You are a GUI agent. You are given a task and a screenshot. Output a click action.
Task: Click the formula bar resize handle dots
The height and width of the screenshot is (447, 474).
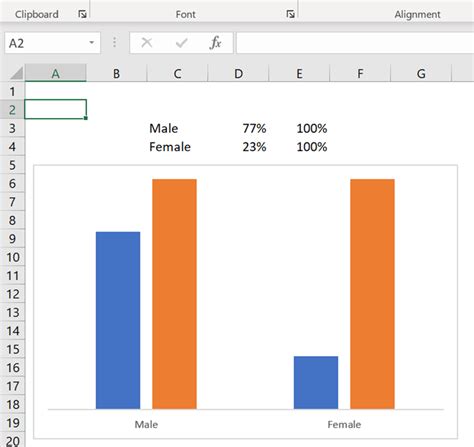115,42
